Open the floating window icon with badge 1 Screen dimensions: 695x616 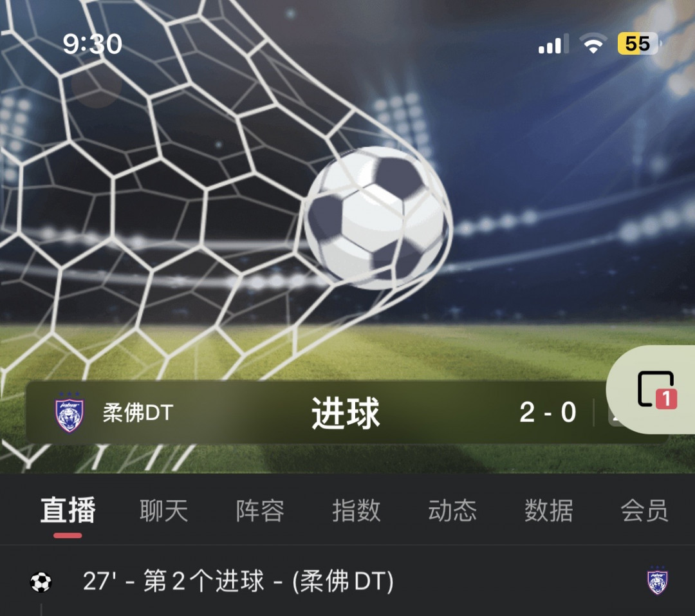coord(656,389)
